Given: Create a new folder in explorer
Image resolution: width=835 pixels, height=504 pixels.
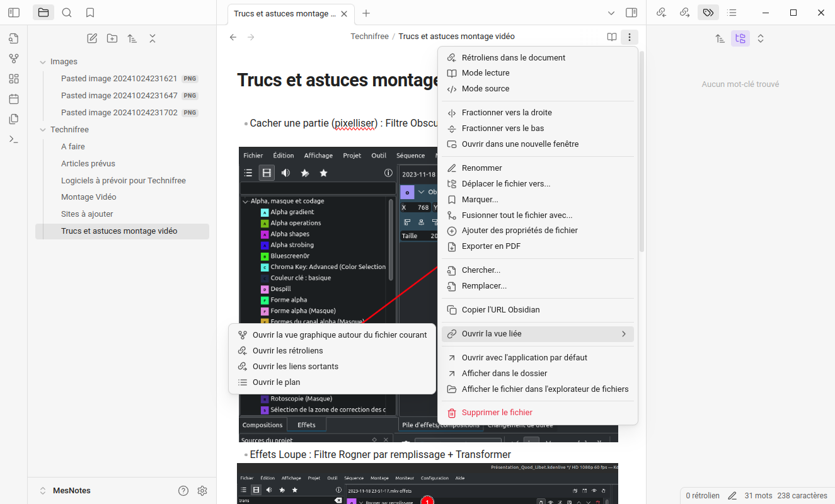Looking at the screenshot, I should pyautogui.click(x=112, y=38).
